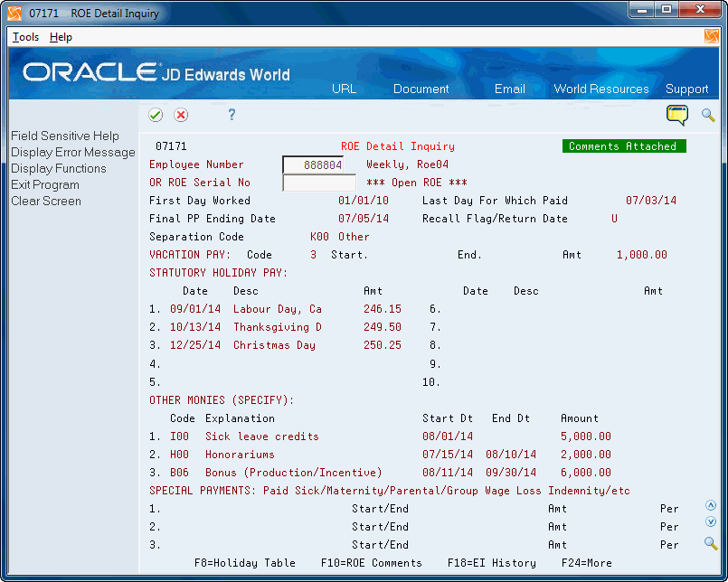Click the top toolbar magnifying glass icon
The height and width of the screenshot is (582, 728).
click(708, 115)
